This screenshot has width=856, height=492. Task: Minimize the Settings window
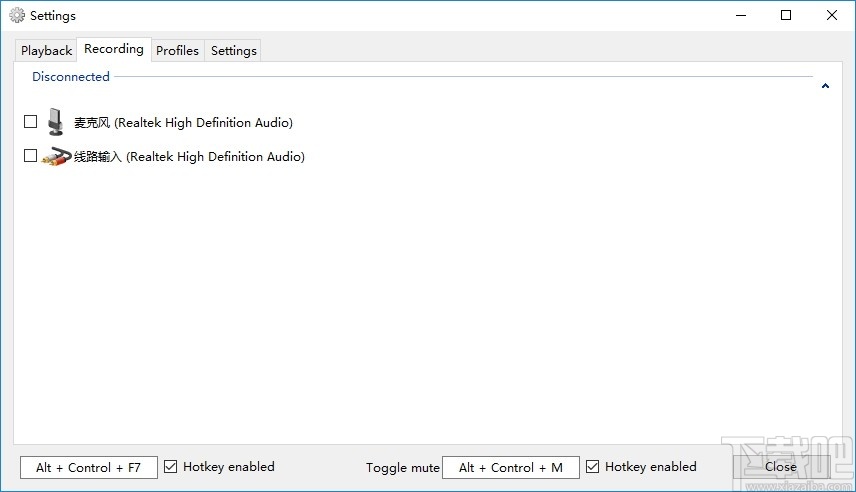pyautogui.click(x=741, y=15)
